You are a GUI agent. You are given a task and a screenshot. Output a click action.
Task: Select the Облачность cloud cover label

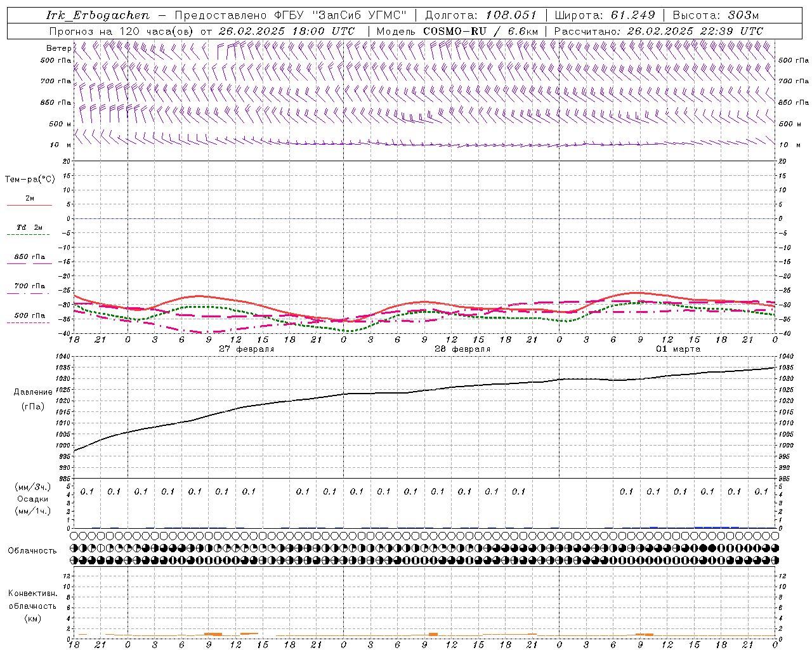pyautogui.click(x=32, y=551)
